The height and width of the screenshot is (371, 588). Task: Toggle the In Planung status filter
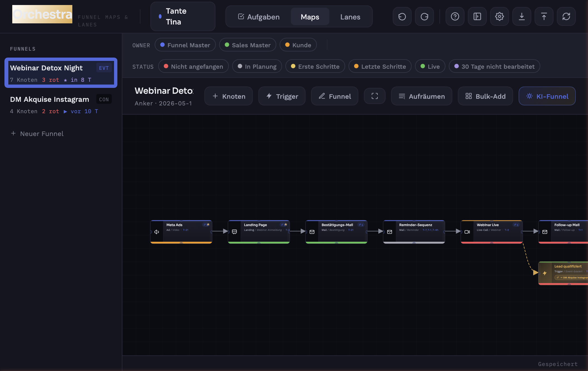[x=257, y=66]
